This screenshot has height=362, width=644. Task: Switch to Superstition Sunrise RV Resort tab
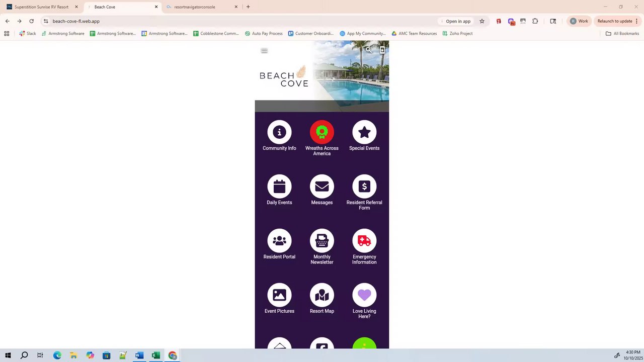coord(41,7)
